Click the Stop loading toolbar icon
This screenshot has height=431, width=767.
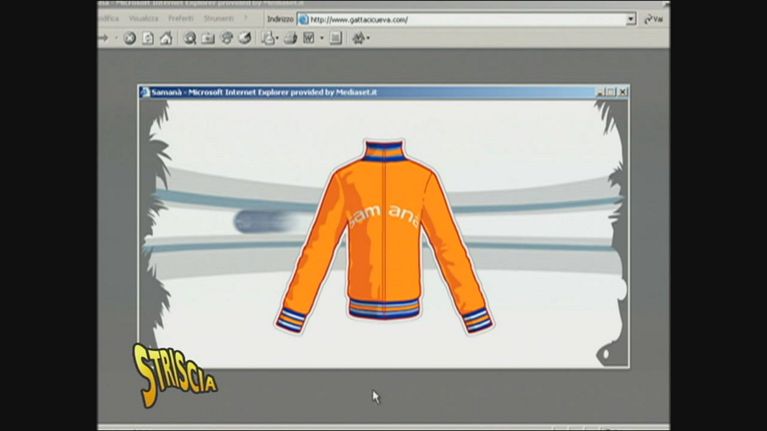pyautogui.click(x=129, y=39)
